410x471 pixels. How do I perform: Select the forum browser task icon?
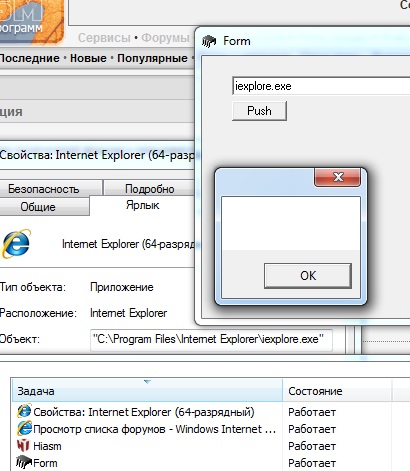coord(24,428)
